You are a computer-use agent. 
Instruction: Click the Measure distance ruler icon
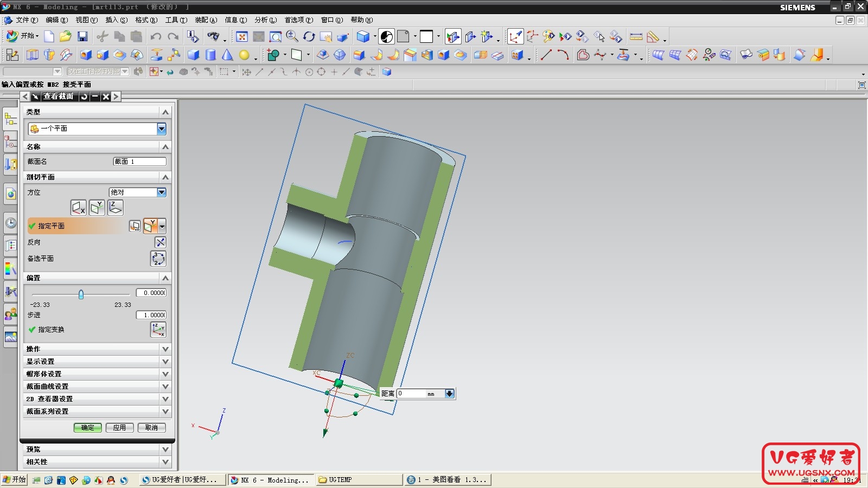(x=636, y=36)
